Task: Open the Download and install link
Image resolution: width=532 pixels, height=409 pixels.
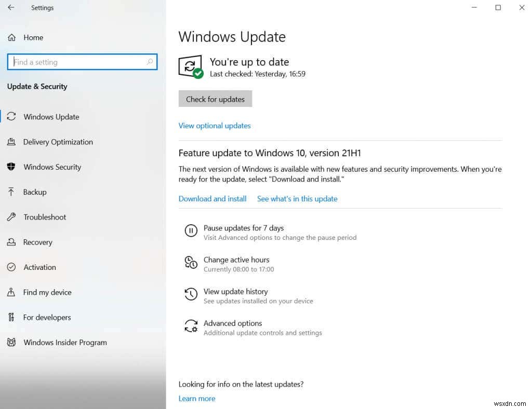Action: pos(212,198)
